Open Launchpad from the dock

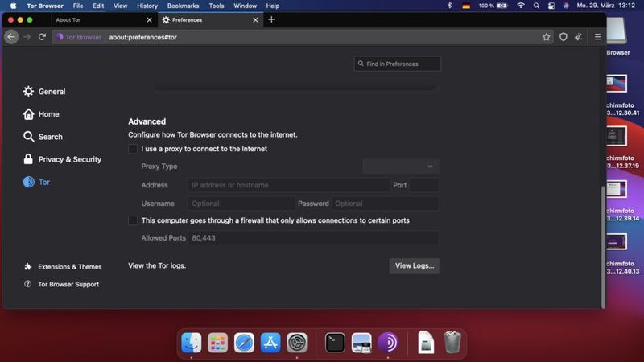217,343
